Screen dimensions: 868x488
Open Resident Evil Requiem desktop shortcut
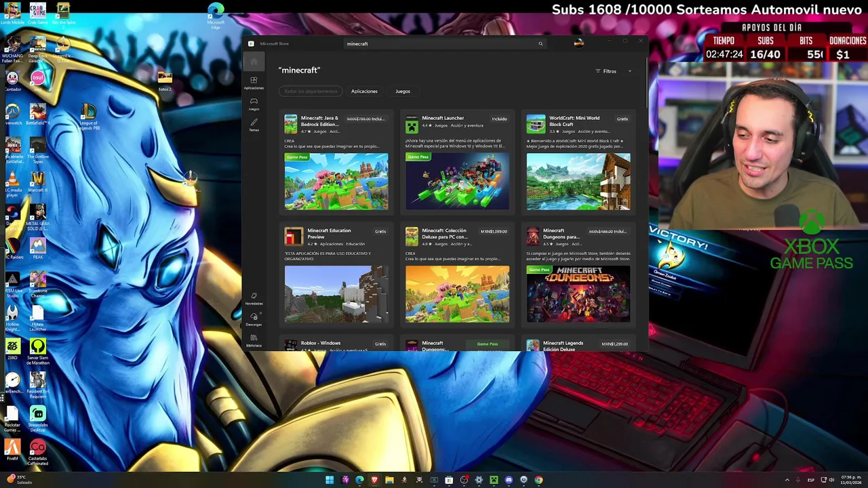point(38,386)
